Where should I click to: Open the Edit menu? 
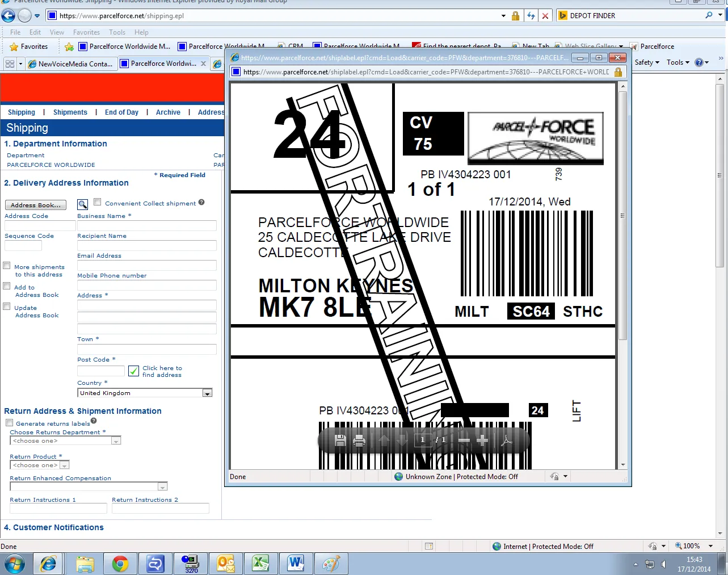coord(35,32)
